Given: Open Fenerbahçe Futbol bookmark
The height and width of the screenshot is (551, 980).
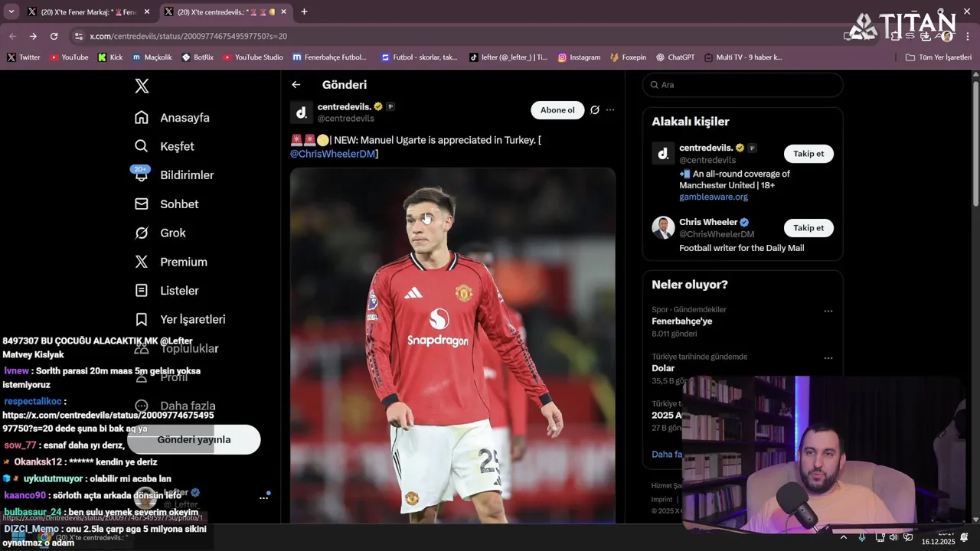Looking at the screenshot, I should pos(329,57).
